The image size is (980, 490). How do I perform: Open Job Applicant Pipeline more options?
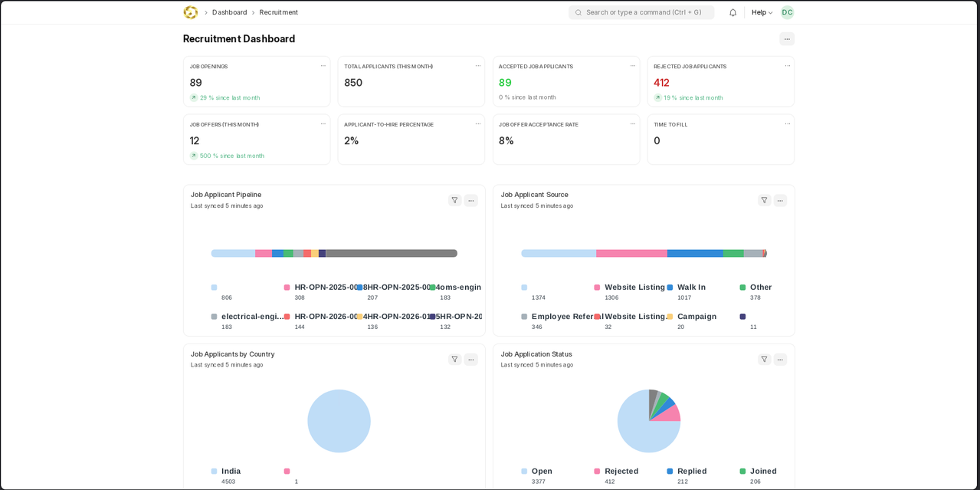[x=471, y=200]
